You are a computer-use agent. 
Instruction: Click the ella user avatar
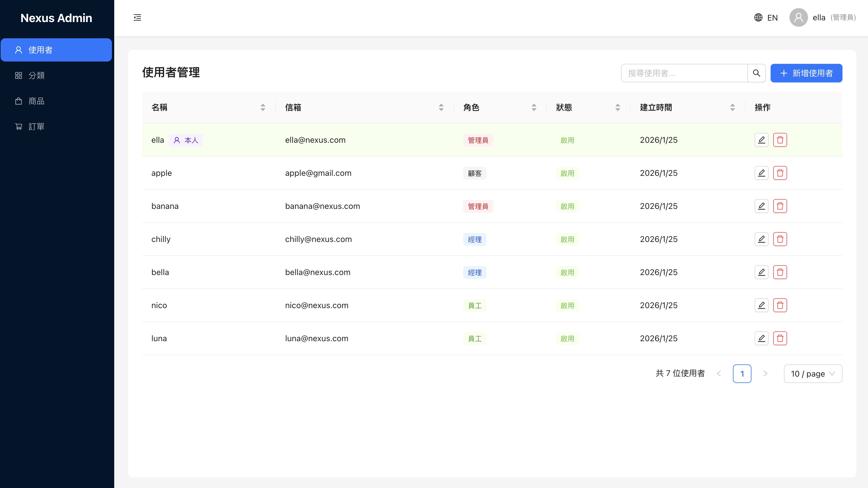798,17
